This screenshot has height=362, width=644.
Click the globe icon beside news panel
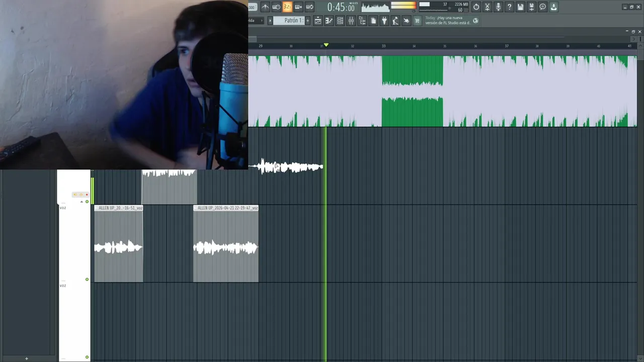pyautogui.click(x=475, y=21)
